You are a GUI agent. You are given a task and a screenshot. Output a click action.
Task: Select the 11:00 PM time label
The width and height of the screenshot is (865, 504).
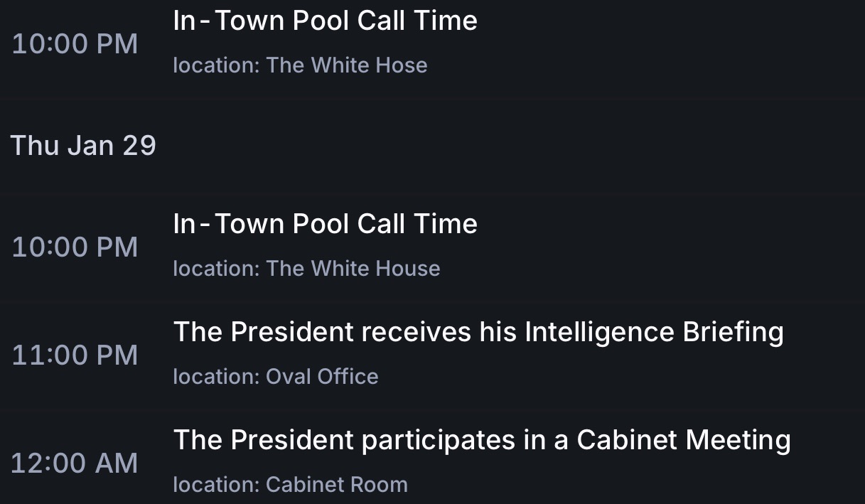tap(75, 355)
